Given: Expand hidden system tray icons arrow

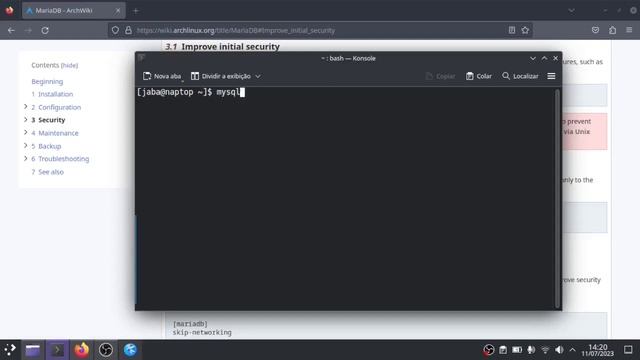Looking at the screenshot, I should tap(572, 350).
